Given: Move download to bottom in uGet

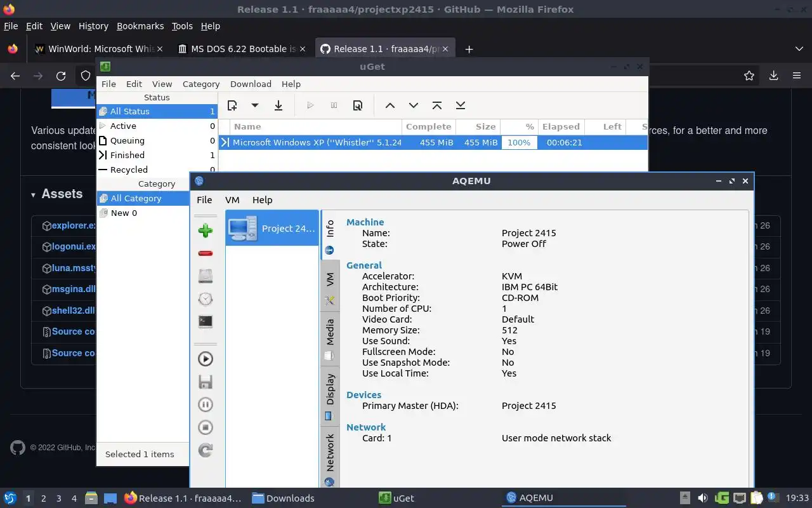Looking at the screenshot, I should (x=461, y=105).
